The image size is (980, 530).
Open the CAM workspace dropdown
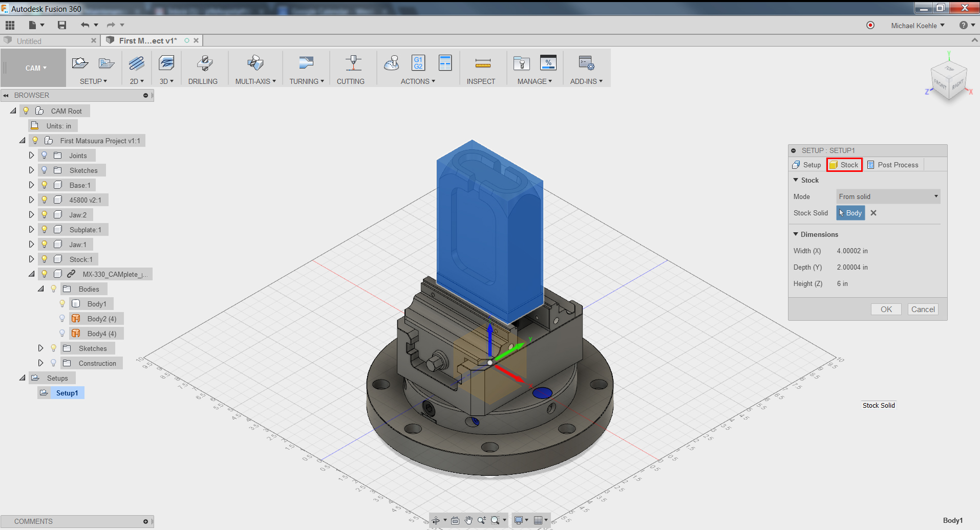[36, 68]
